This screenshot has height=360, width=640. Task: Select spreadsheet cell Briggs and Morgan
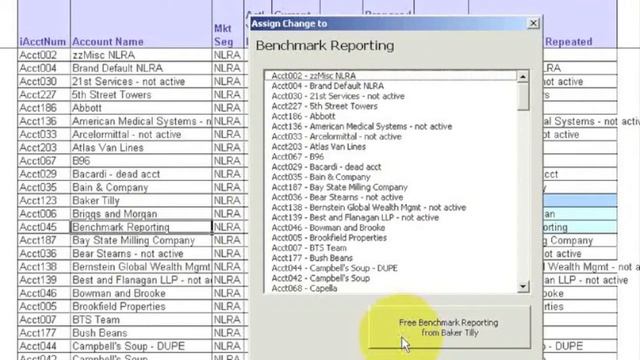pos(141,214)
